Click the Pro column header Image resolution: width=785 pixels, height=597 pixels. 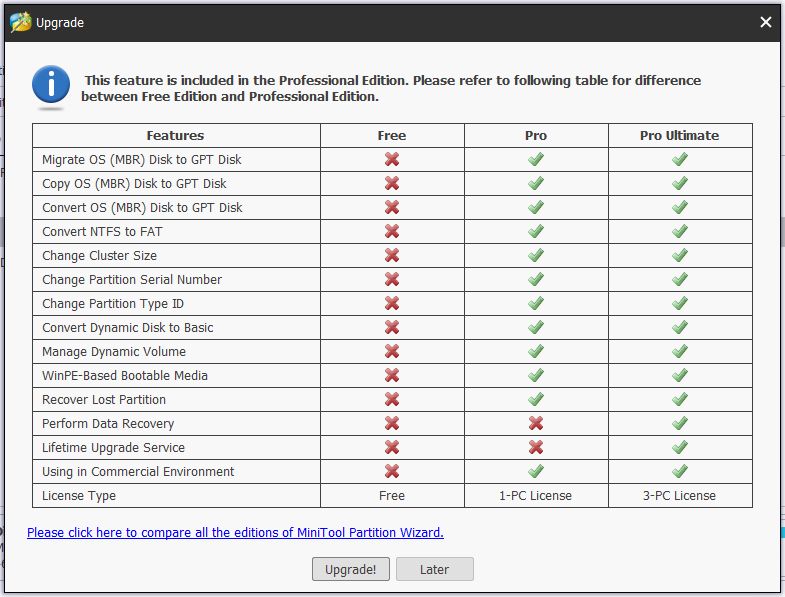536,136
